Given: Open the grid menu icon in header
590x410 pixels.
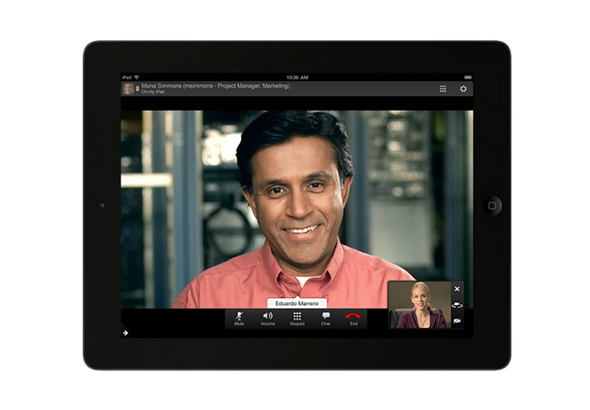Looking at the screenshot, I should click(443, 89).
